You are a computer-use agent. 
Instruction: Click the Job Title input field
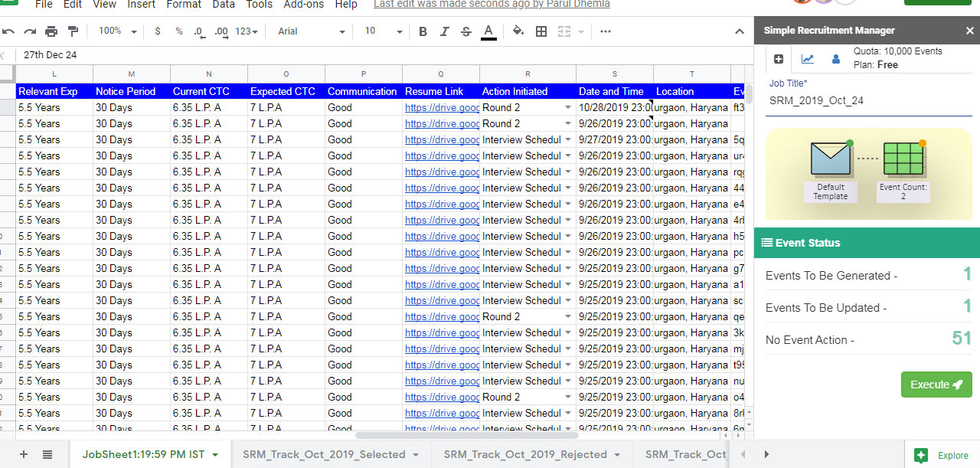[x=870, y=101]
